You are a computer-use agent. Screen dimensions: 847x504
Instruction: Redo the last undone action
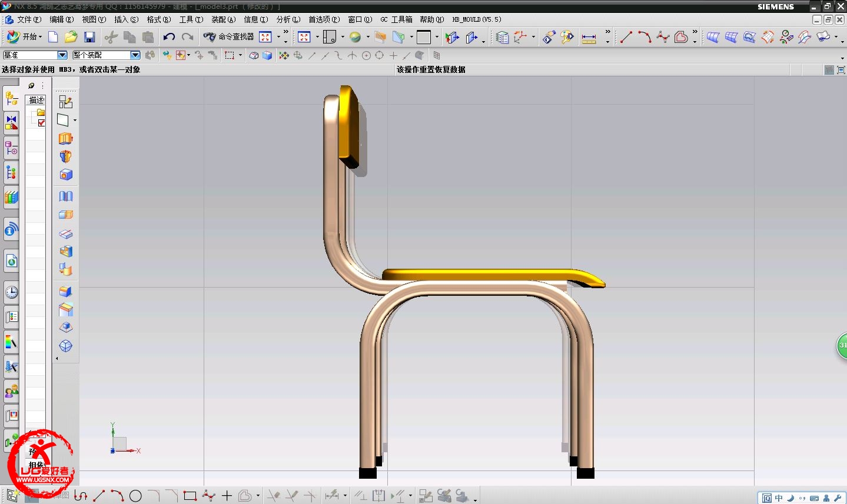[x=187, y=37]
